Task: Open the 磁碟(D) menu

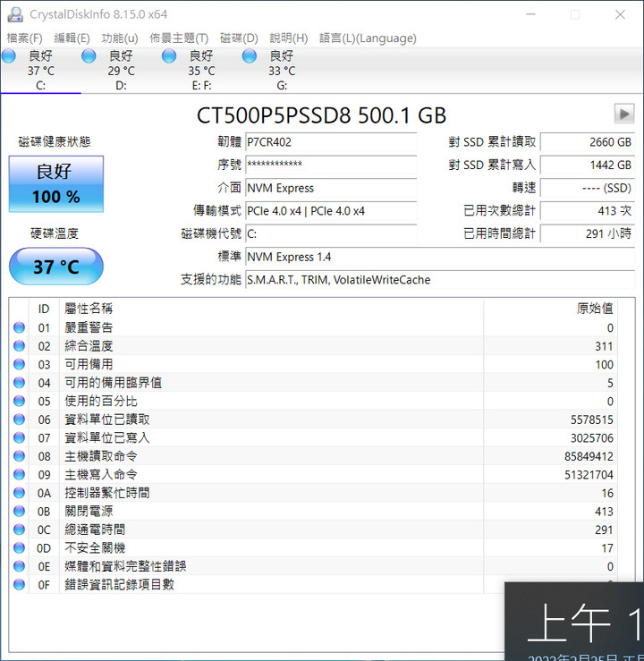Action: (239, 38)
